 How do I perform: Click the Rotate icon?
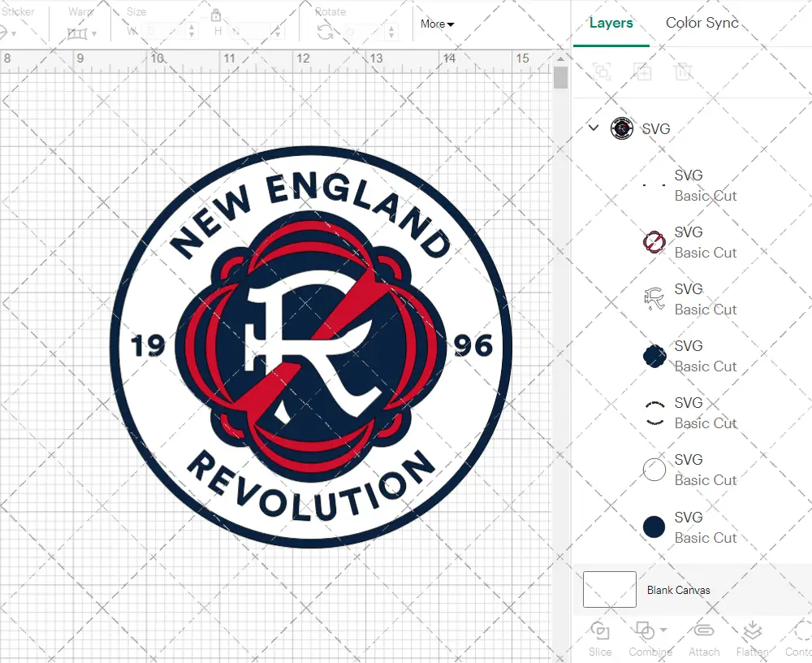(x=326, y=32)
